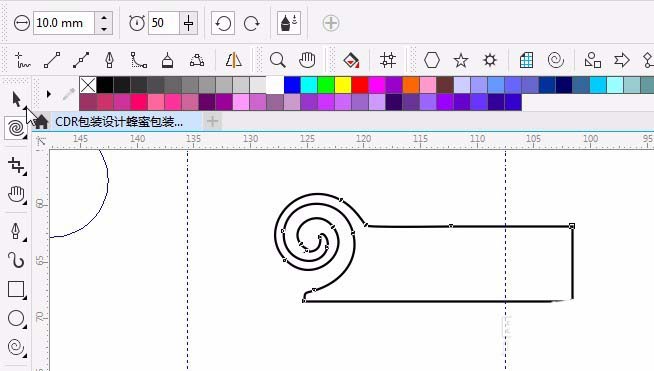Select the 3-point curve tool
The width and height of the screenshot is (654, 371).
click(197, 60)
